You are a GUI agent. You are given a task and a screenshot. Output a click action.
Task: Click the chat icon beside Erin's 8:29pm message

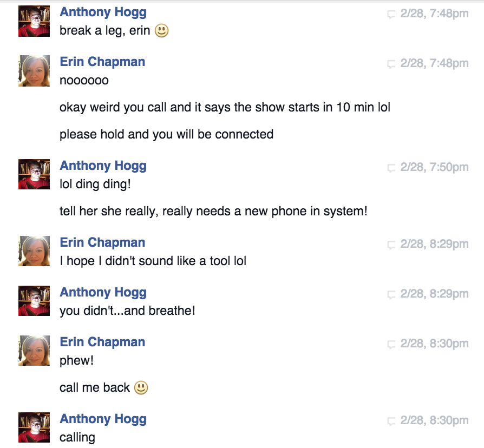click(x=391, y=245)
